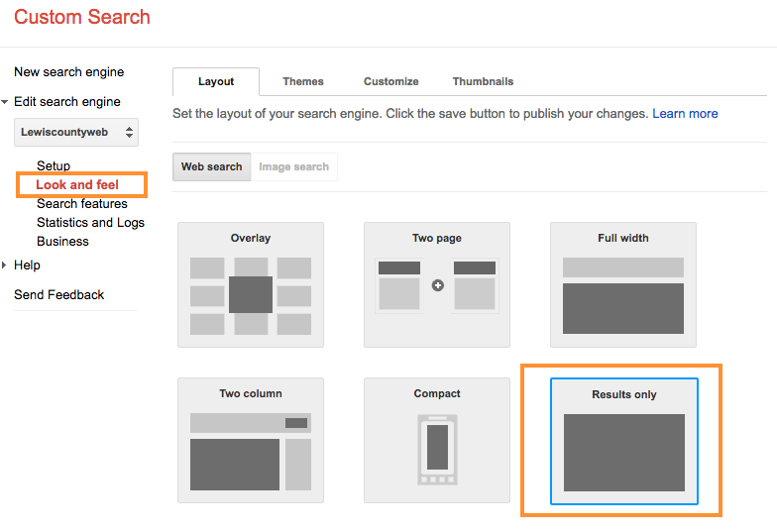Image resolution: width=777 pixels, height=532 pixels.
Task: Click the Help label in sidebar
Action: 28,266
